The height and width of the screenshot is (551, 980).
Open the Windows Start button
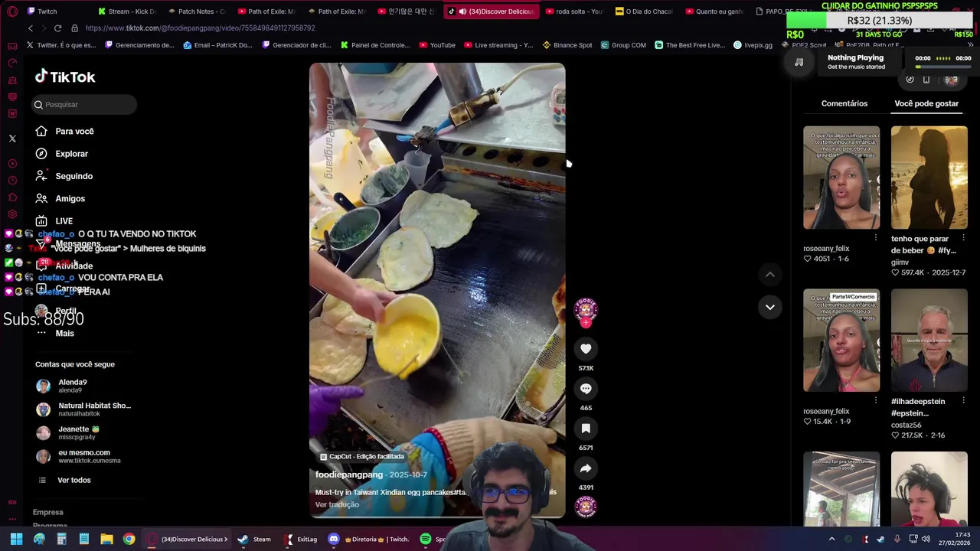(16, 540)
